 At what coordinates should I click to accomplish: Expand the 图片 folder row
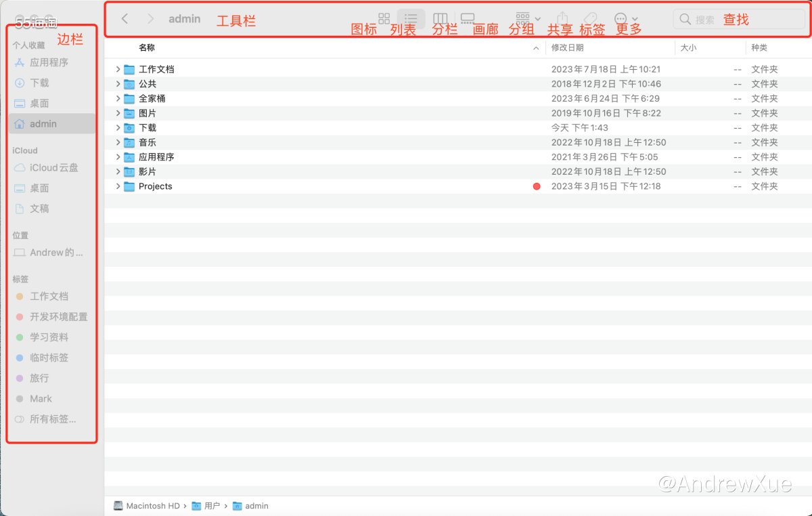pos(118,113)
